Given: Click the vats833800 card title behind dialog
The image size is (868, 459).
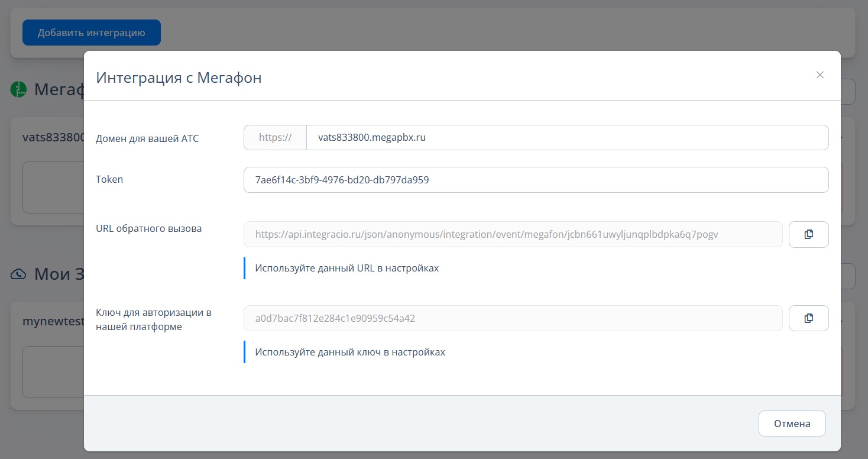Looking at the screenshot, I should coord(53,137).
